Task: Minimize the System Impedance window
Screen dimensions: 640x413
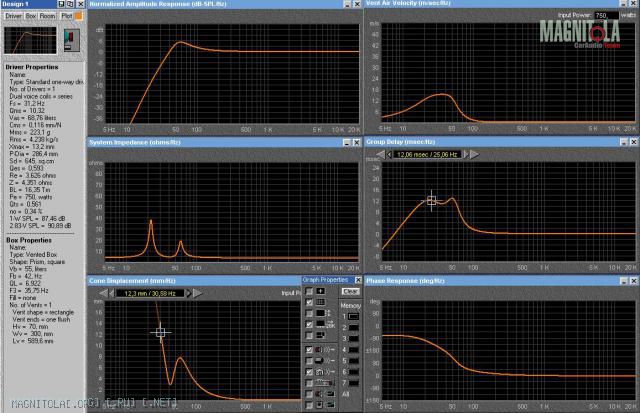Action: pyautogui.click(x=347, y=142)
